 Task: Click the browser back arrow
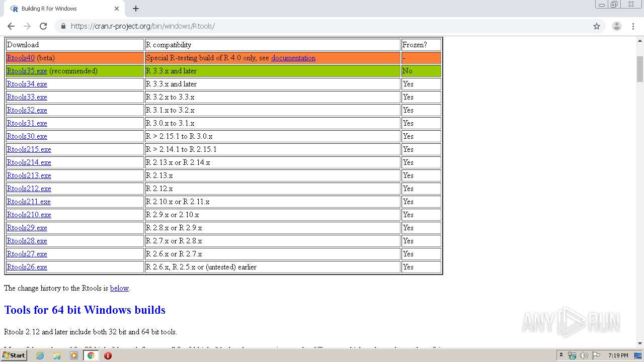click(x=11, y=26)
